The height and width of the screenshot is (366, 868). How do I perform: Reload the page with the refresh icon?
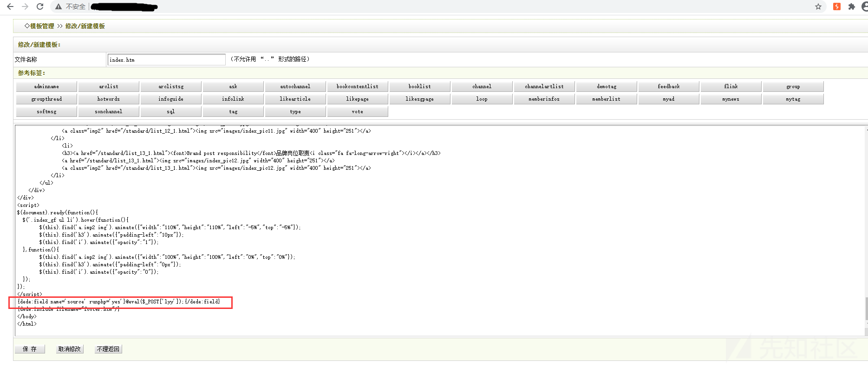[40, 6]
